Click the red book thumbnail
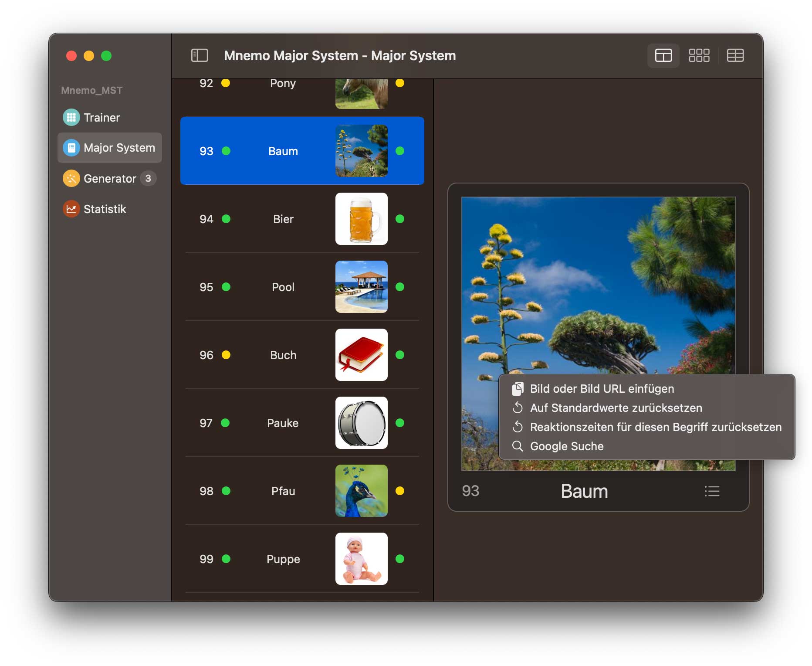The height and width of the screenshot is (666, 812). [361, 355]
